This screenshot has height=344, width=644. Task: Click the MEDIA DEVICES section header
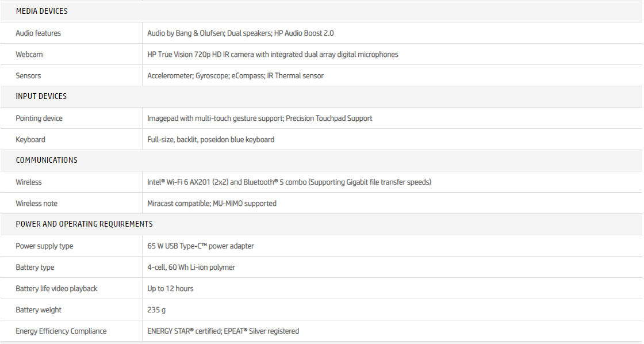click(x=41, y=12)
